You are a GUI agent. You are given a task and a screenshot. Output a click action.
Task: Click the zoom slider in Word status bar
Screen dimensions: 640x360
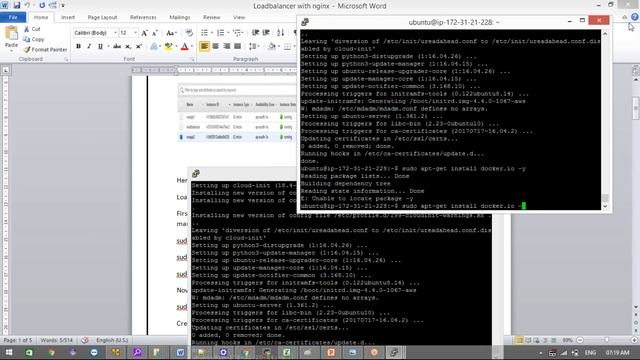pos(607,340)
